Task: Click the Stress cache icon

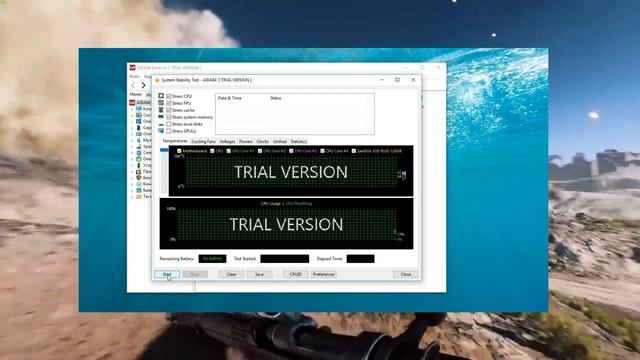Action: pyautogui.click(x=161, y=110)
